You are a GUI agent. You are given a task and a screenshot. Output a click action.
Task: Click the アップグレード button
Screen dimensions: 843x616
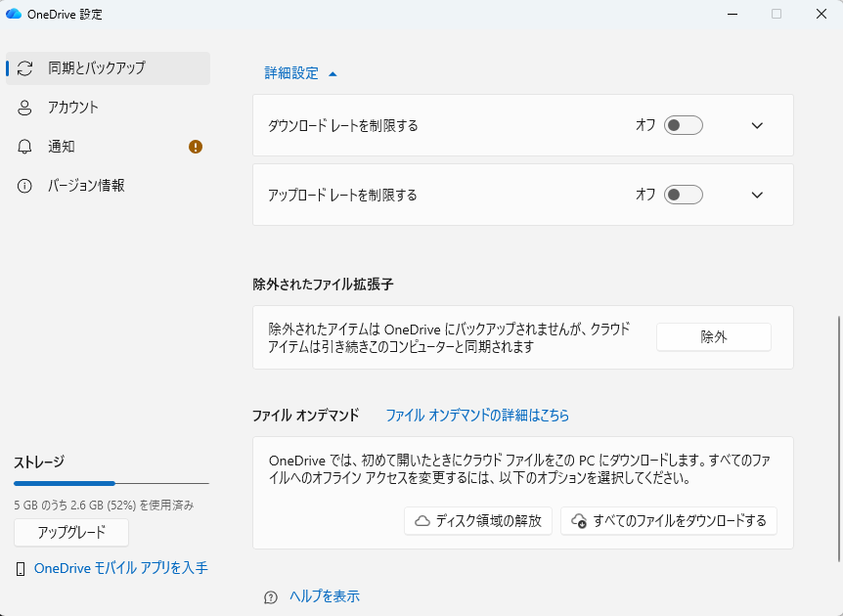point(71,533)
